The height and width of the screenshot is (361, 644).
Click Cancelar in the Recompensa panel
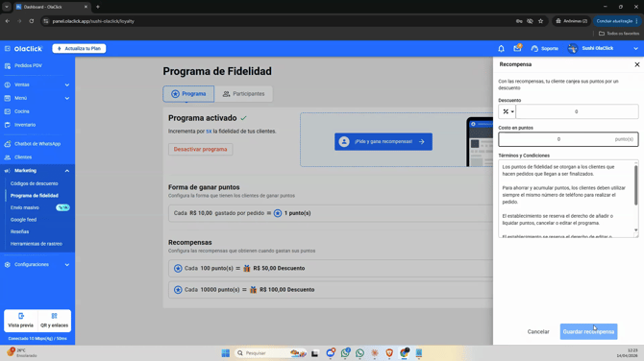(x=538, y=331)
